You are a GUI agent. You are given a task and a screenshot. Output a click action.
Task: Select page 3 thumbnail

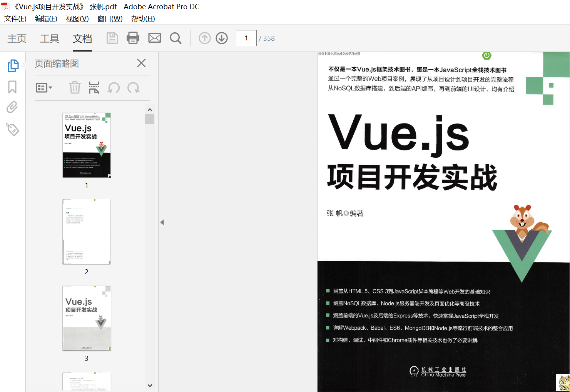pos(87,318)
